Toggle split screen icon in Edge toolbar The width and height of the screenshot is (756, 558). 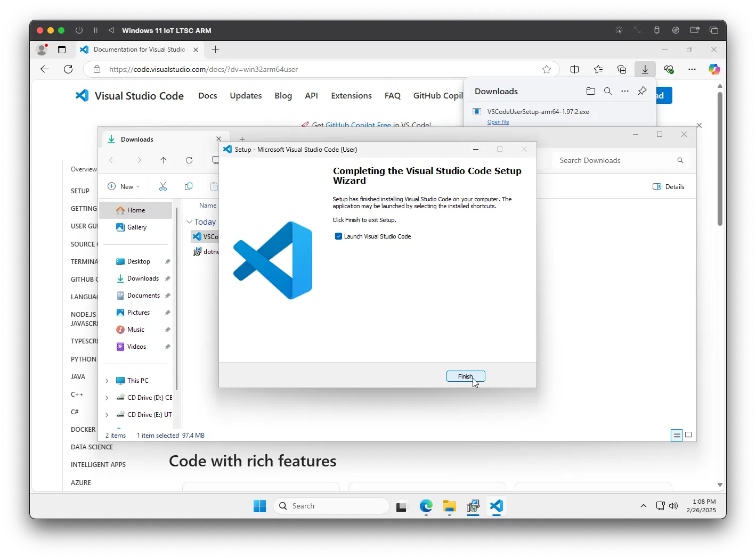pos(574,69)
